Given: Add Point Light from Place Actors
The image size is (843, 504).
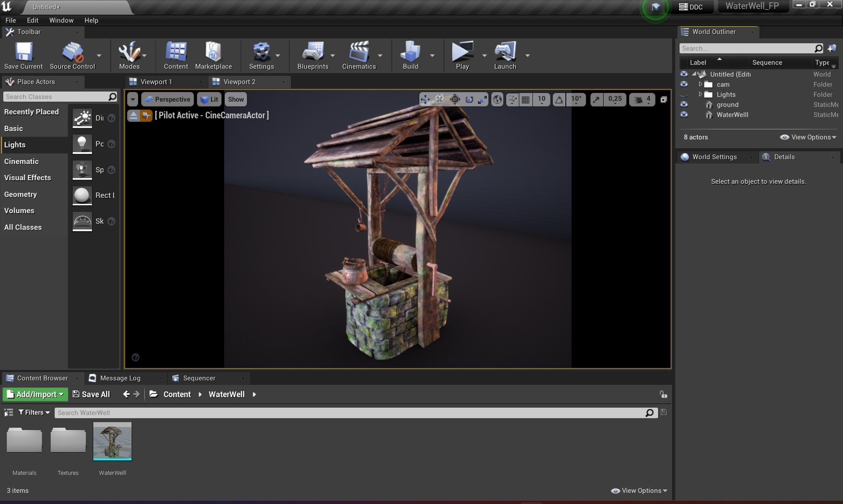Looking at the screenshot, I should pyautogui.click(x=82, y=144).
